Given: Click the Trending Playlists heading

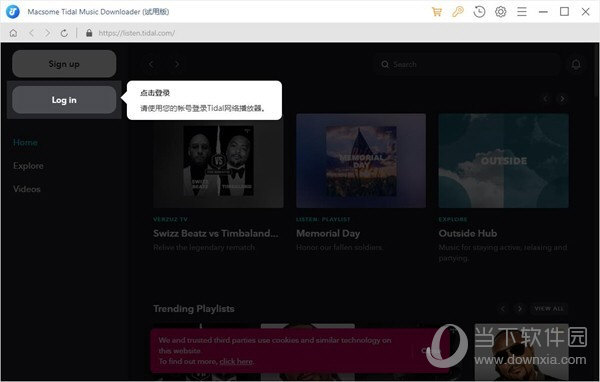Looking at the screenshot, I should [194, 309].
